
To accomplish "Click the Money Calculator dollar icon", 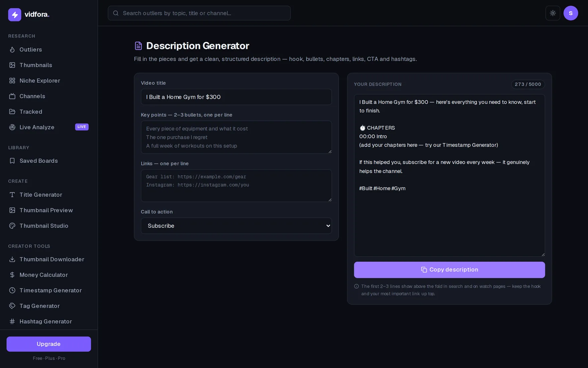I will click(12, 275).
